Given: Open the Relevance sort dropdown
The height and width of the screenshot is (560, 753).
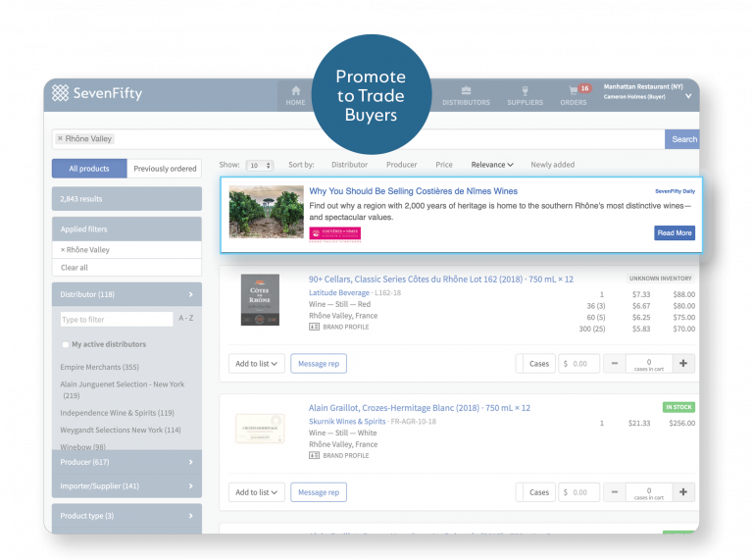Looking at the screenshot, I should point(492,165).
